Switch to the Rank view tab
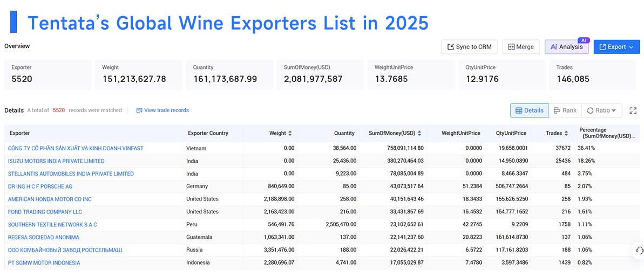The height and width of the screenshot is (277, 644). coord(565,110)
